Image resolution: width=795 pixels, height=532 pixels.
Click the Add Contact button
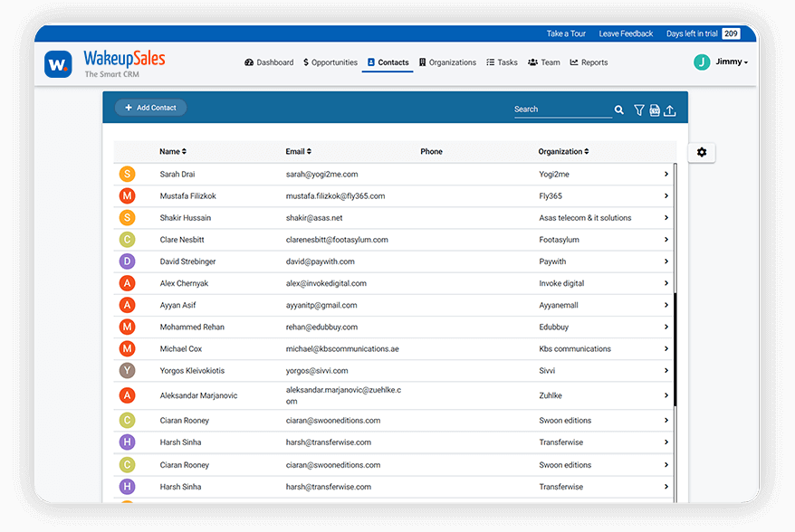pos(150,108)
